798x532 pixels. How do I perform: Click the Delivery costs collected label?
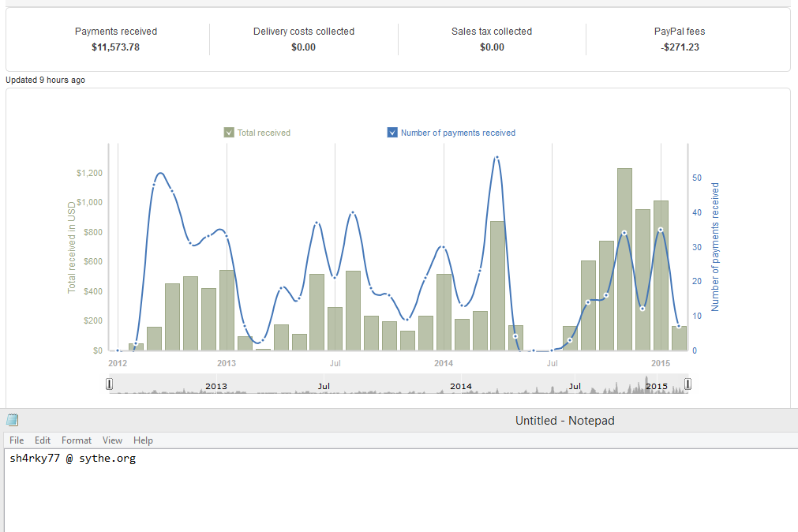click(304, 32)
